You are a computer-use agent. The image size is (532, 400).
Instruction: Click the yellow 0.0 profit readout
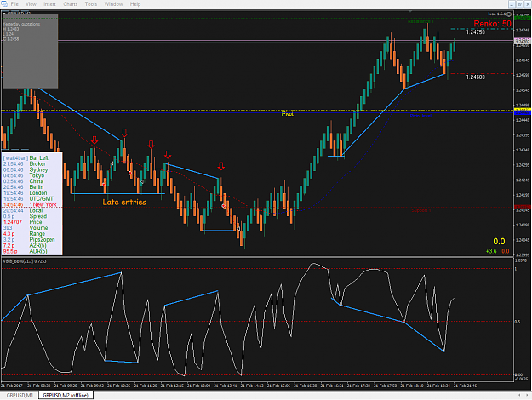(x=499, y=242)
